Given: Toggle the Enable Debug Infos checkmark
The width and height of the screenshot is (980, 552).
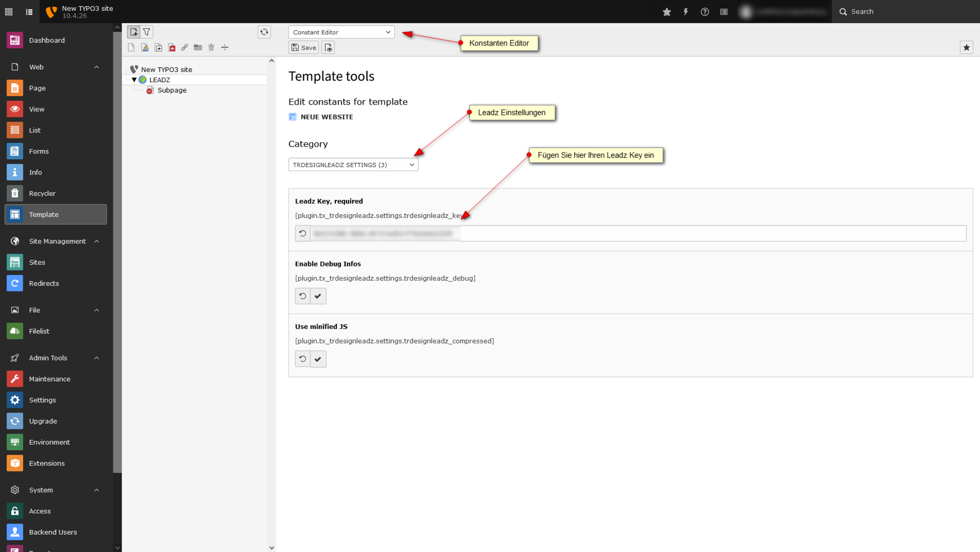Looking at the screenshot, I should 318,296.
